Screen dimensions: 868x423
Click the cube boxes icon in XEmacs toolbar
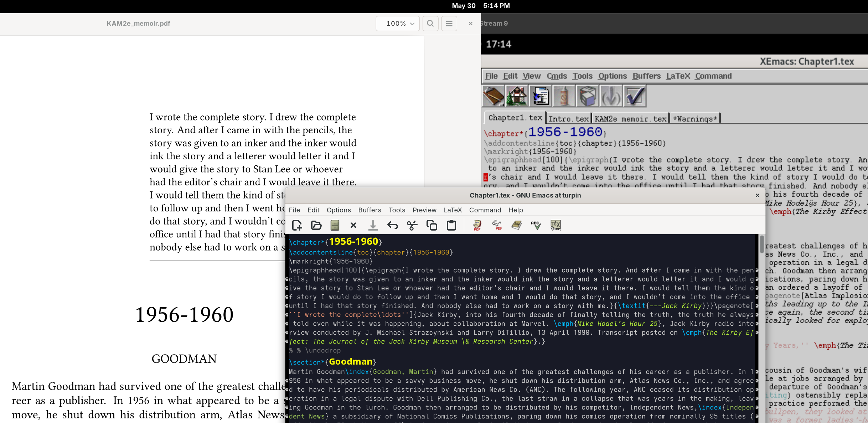pos(587,96)
